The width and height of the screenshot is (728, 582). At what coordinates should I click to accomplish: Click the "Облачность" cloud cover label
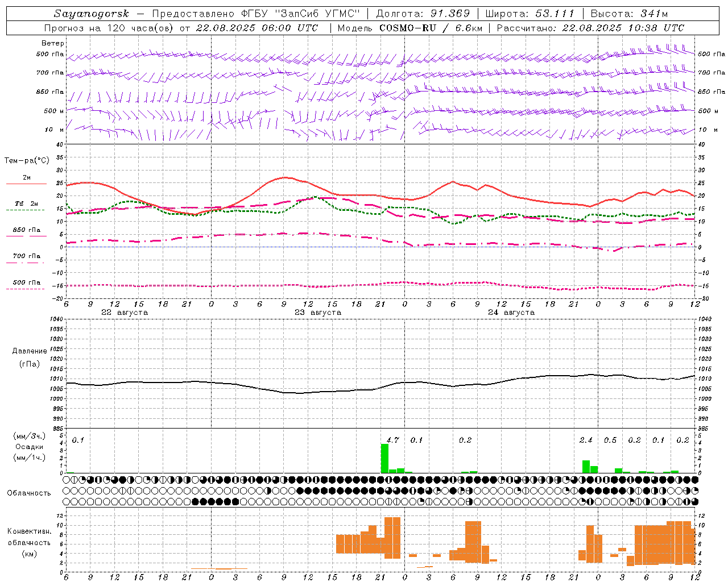(29, 493)
